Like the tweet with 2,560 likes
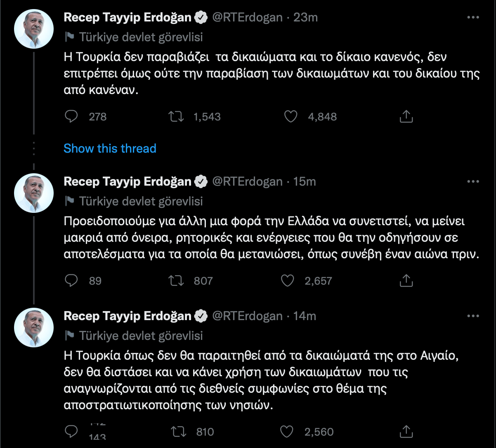The height and width of the screenshot is (448, 496). click(287, 431)
